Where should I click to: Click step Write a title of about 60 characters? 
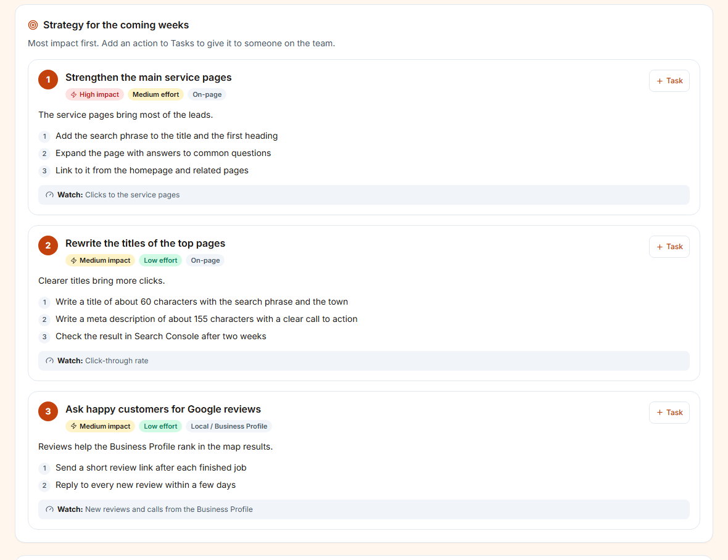tap(202, 302)
